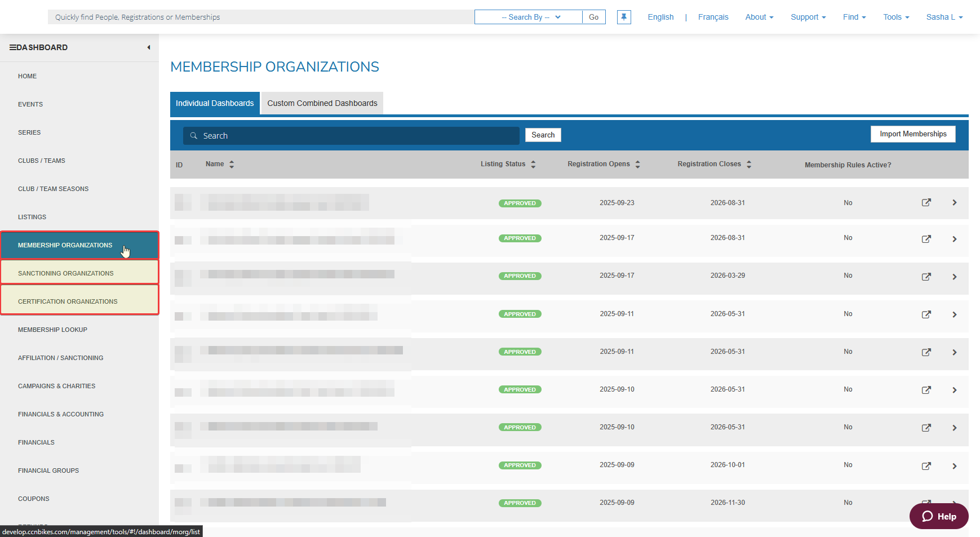Expand the Support dropdown menu
This screenshot has height=537, width=980.
(x=808, y=17)
